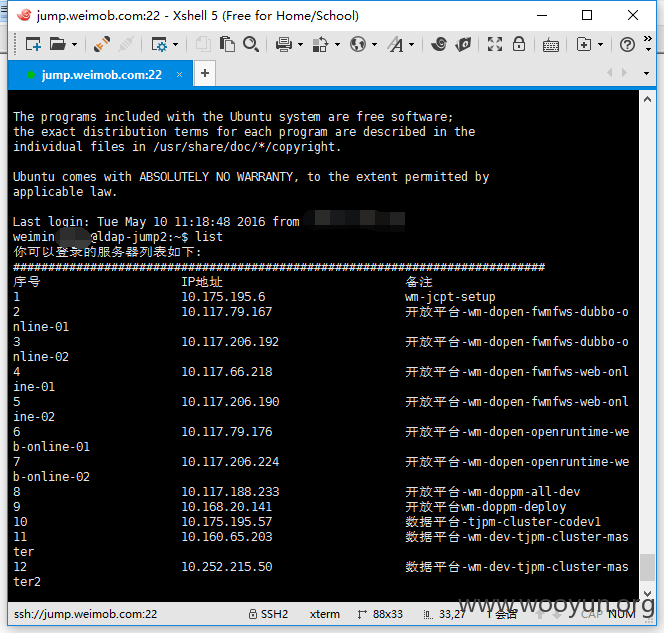The image size is (664, 633).
Task: Click the 88x33 terminal size entry
Action: [387, 614]
